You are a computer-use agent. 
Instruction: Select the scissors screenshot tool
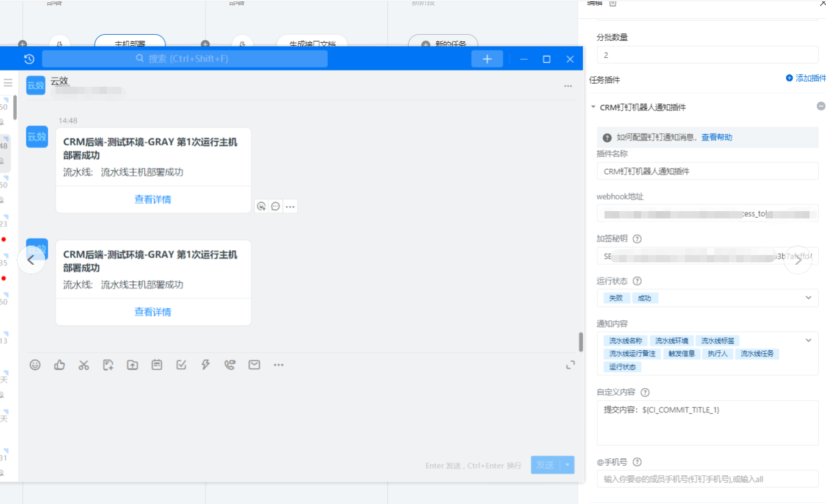[x=84, y=365]
